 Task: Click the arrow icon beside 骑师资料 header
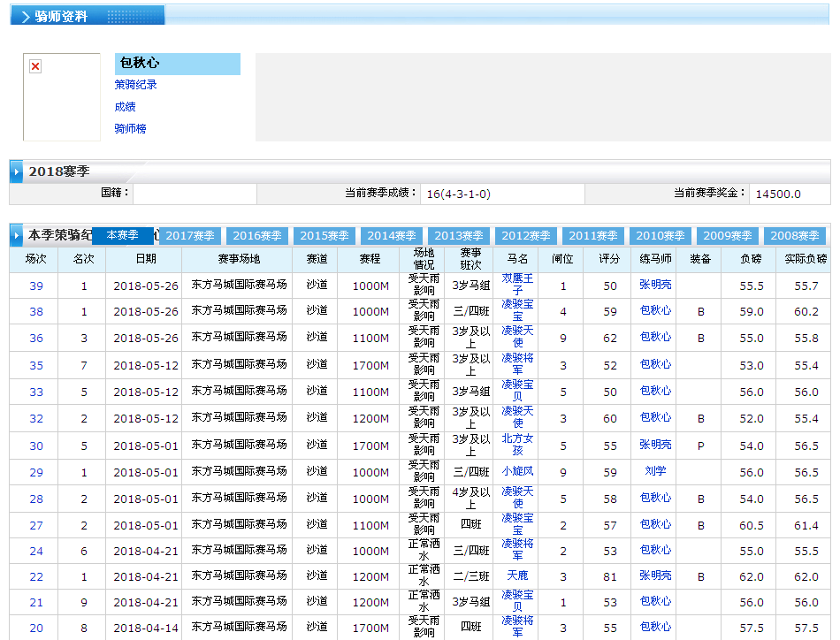pyautogui.click(x=24, y=17)
